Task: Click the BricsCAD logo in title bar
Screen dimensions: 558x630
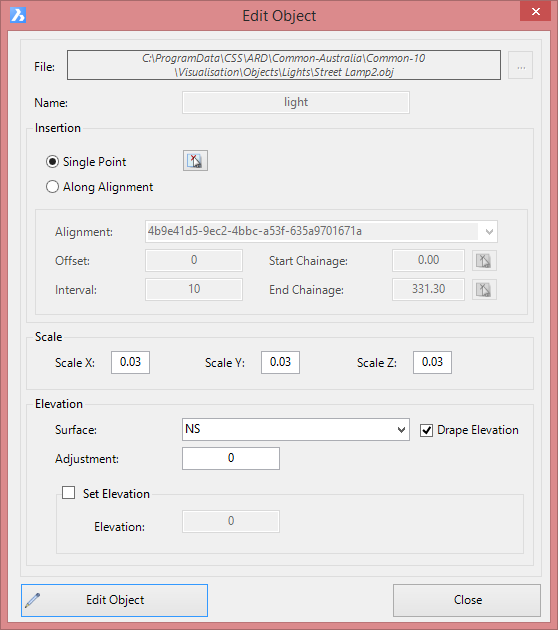Action: (18, 15)
